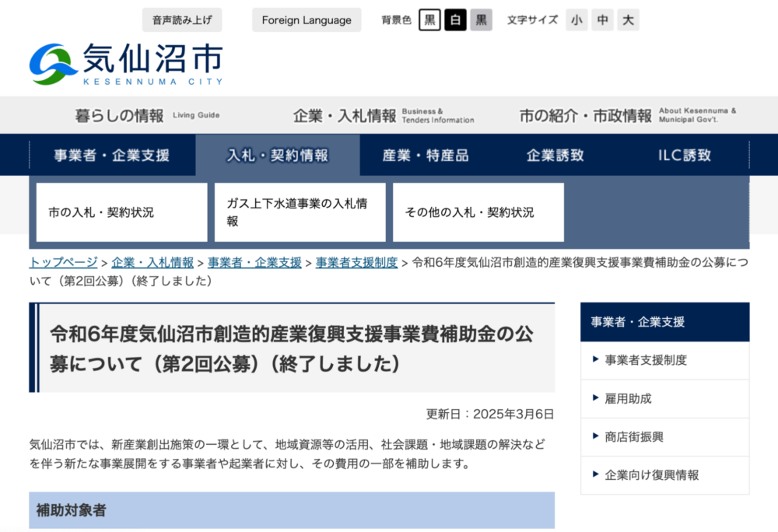Click the arrow icon beside 事業者支援制度
The image size is (778, 532).
[x=596, y=359]
